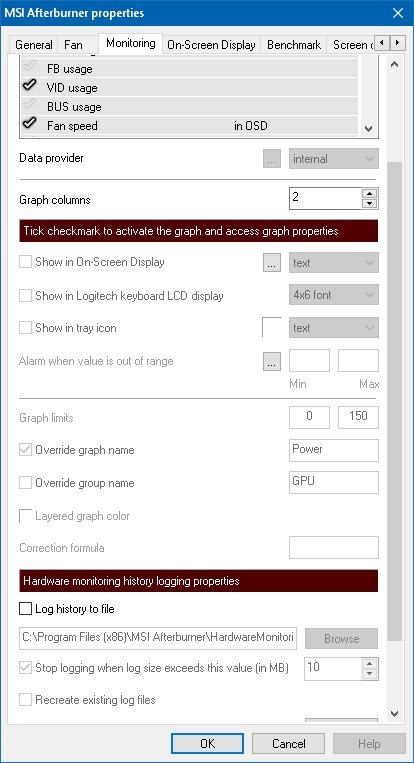Screen dimensions: 414x763
Task: Open the Benchmark tab
Action: point(294,45)
